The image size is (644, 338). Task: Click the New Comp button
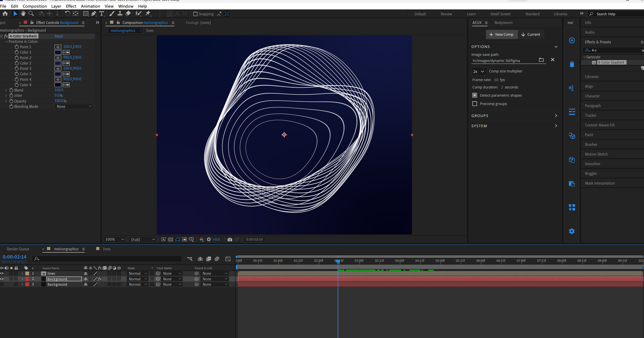pyautogui.click(x=502, y=34)
